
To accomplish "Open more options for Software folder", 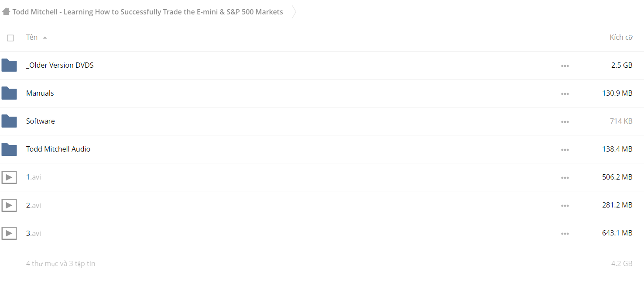I will [x=565, y=122].
